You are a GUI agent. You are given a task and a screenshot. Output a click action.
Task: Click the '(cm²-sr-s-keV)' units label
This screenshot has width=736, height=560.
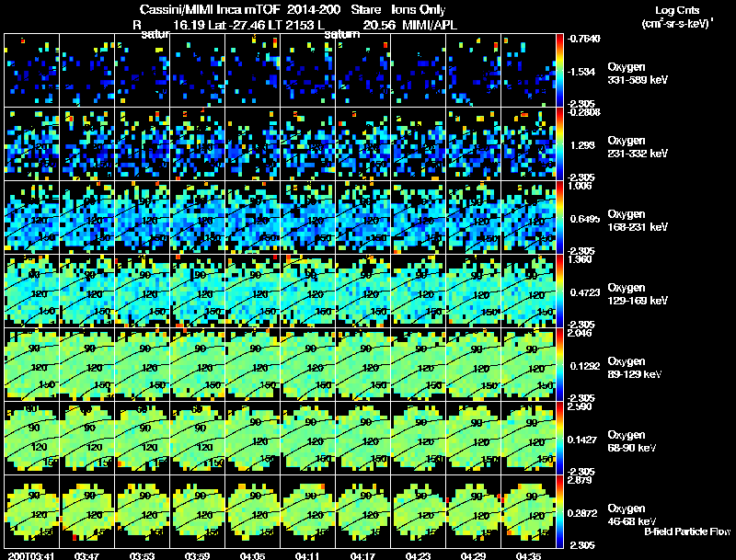click(x=677, y=24)
